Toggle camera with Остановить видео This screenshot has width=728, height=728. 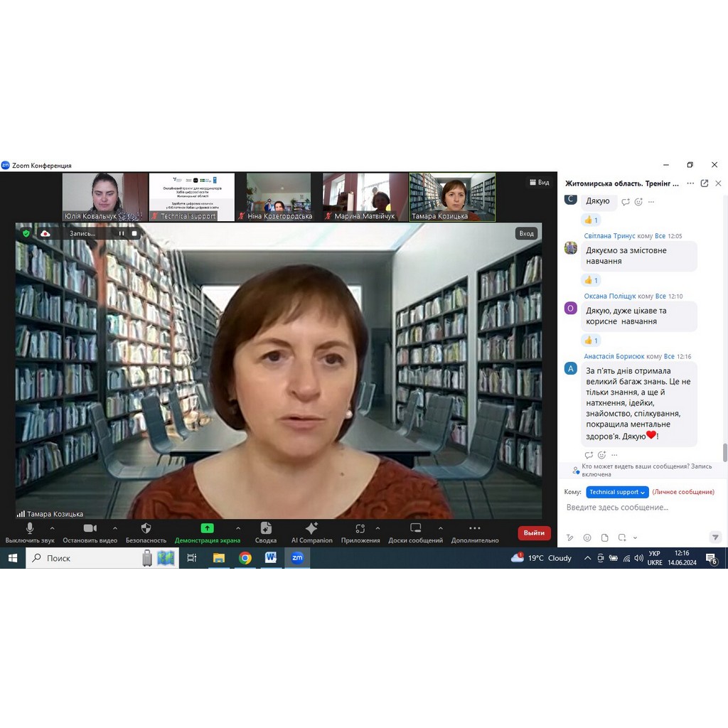(90, 532)
